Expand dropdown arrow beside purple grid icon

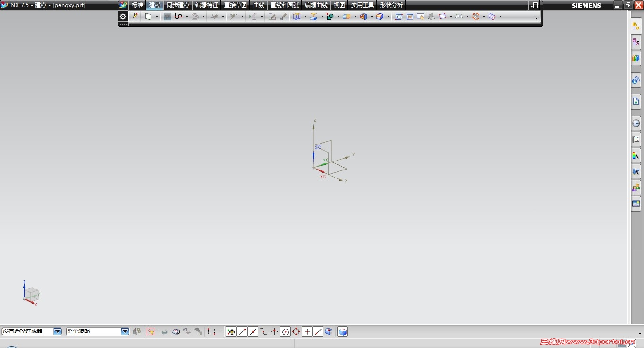coord(500,17)
